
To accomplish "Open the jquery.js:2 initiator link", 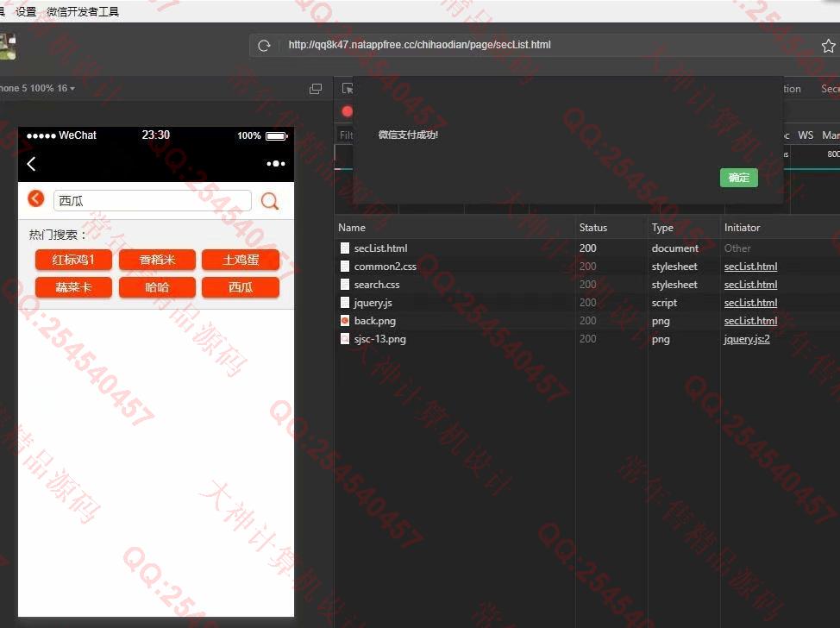I will click(x=747, y=339).
